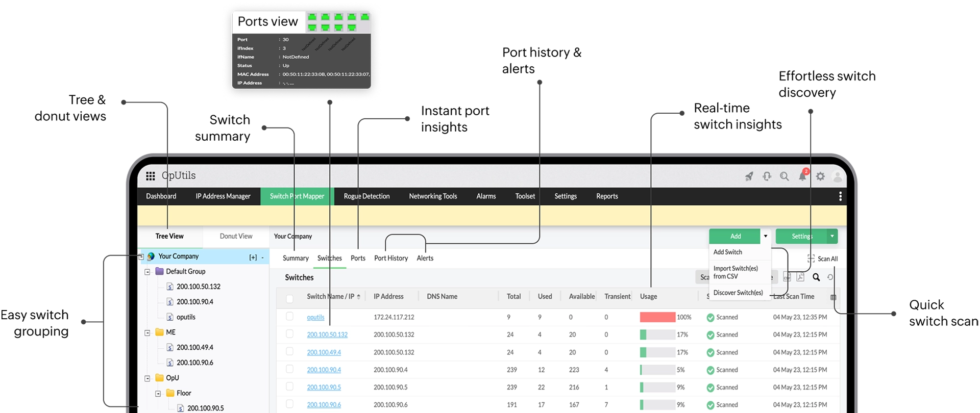Click the Floor folder icon

170,393
